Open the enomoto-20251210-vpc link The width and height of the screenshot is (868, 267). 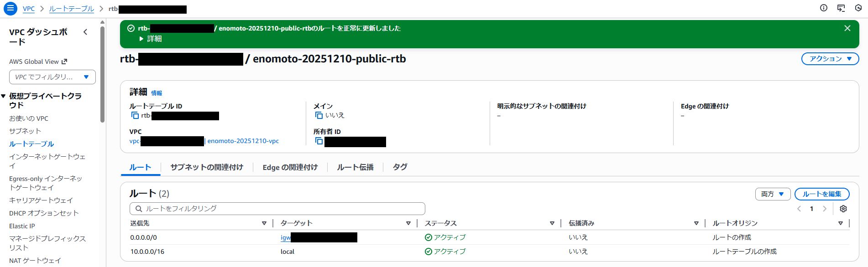point(243,141)
